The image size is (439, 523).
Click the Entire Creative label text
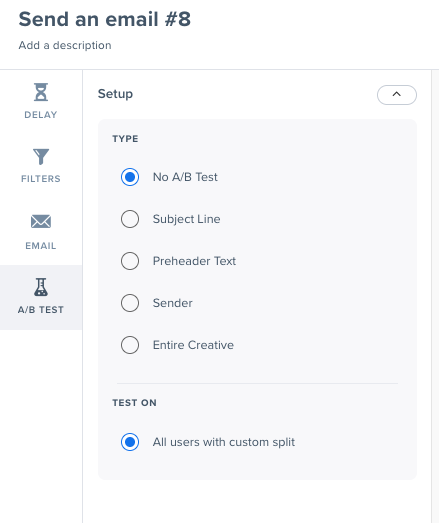[x=193, y=345]
